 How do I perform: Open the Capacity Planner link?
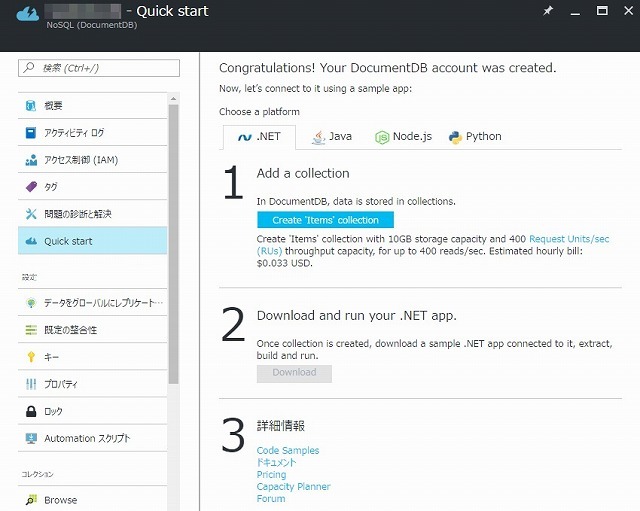(293, 487)
